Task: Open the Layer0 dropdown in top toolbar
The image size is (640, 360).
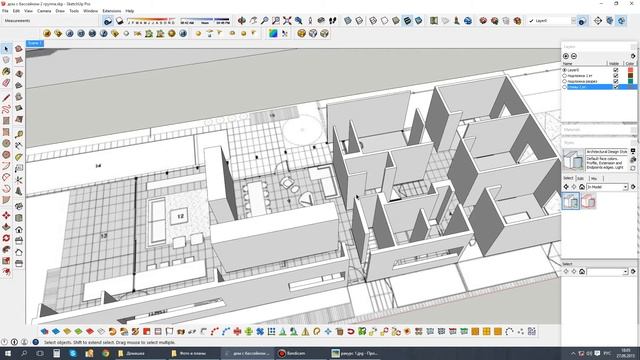Action: tap(573, 20)
